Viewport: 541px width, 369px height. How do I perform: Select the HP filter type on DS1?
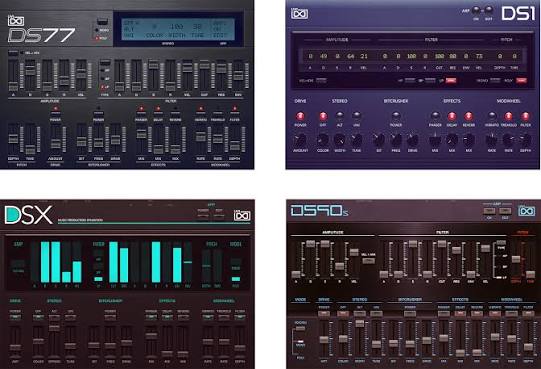coord(410,80)
